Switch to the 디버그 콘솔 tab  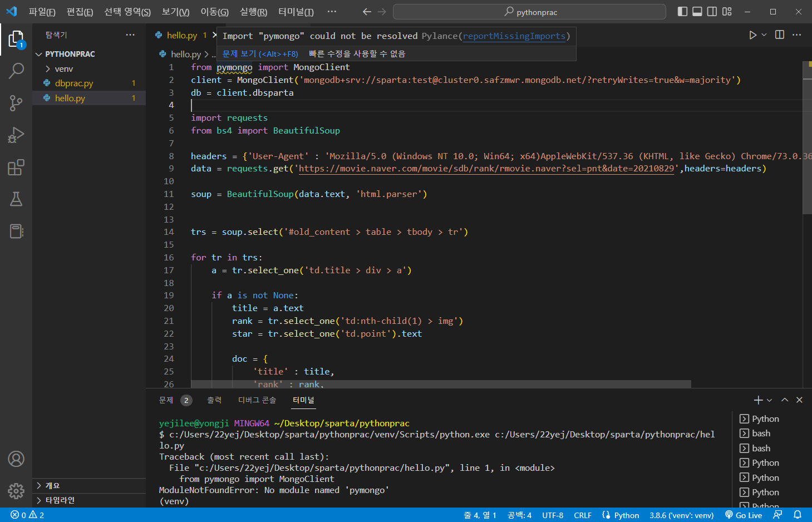click(257, 400)
